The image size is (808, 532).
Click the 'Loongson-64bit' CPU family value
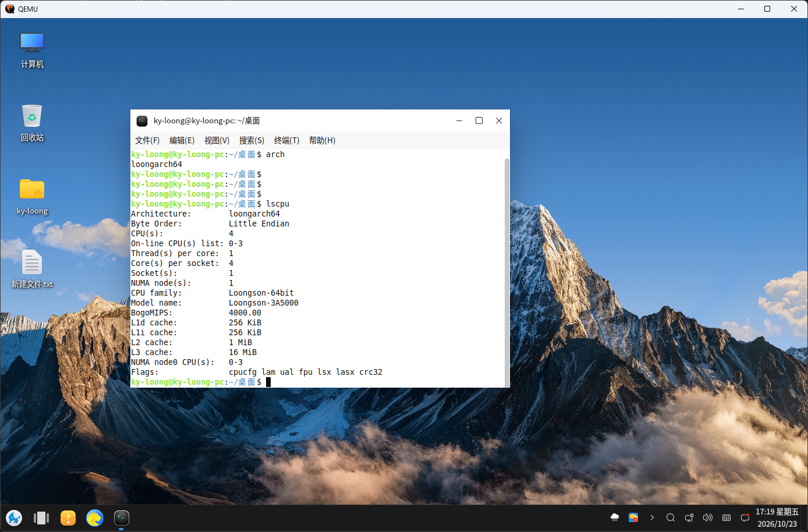(261, 293)
